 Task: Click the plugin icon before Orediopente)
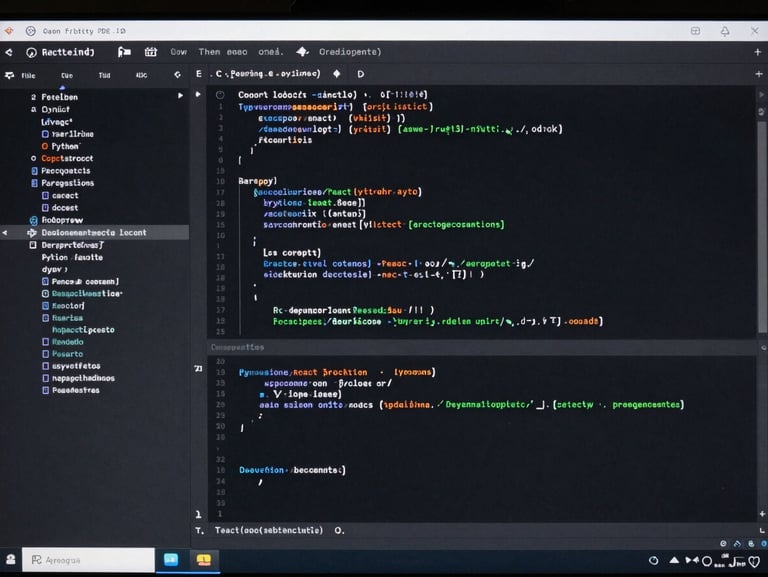tap(303, 51)
